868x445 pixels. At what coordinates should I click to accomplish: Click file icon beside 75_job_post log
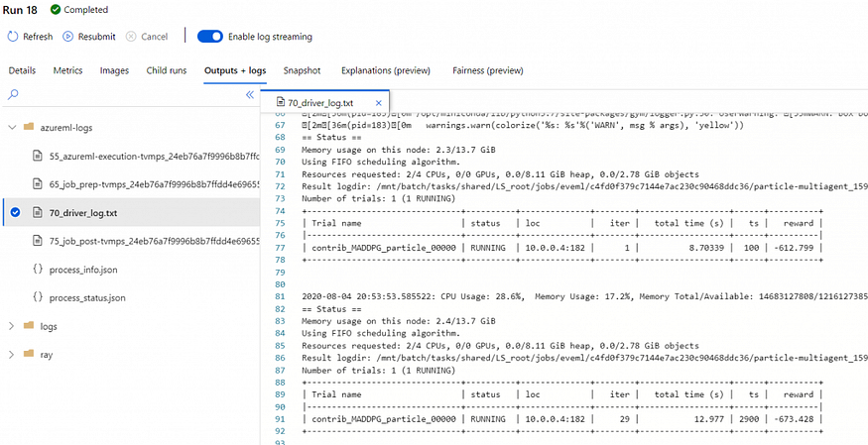click(x=38, y=241)
